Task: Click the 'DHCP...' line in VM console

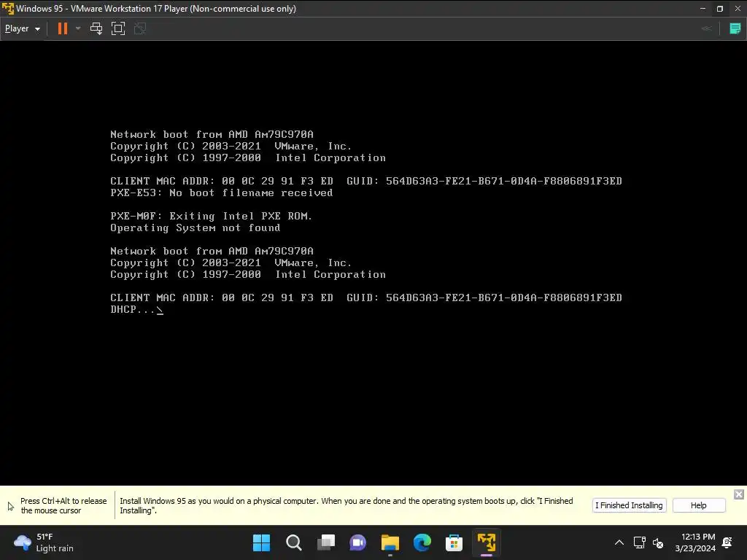Action: 136,309
